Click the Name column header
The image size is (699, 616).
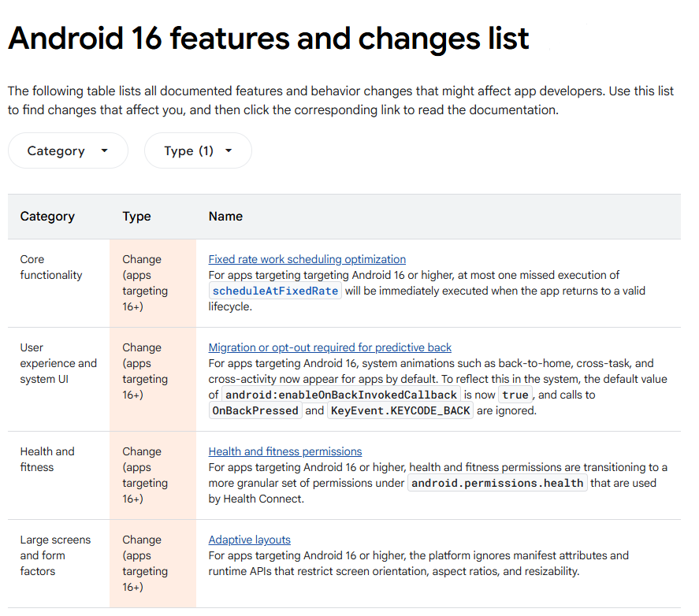(225, 216)
